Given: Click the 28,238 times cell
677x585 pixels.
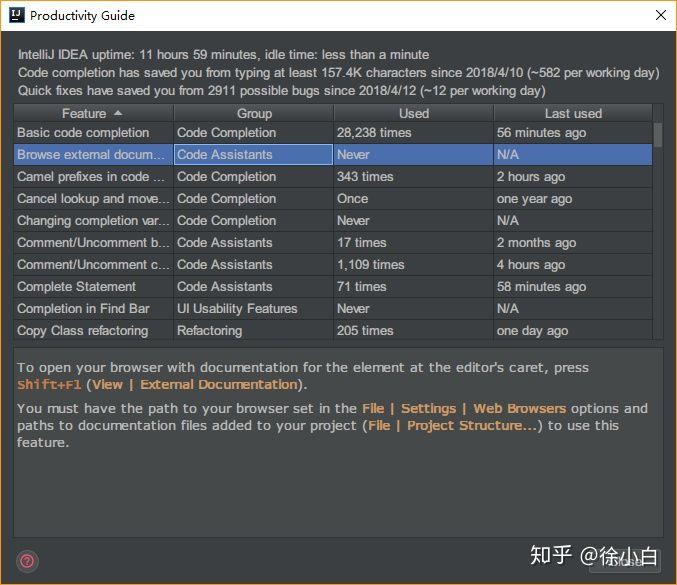Looking at the screenshot, I should pos(414,133).
